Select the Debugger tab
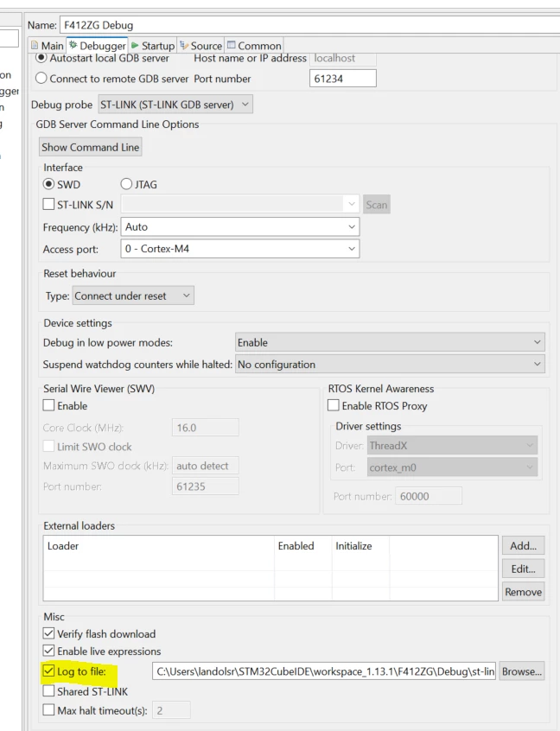The width and height of the screenshot is (560, 731). point(98,46)
